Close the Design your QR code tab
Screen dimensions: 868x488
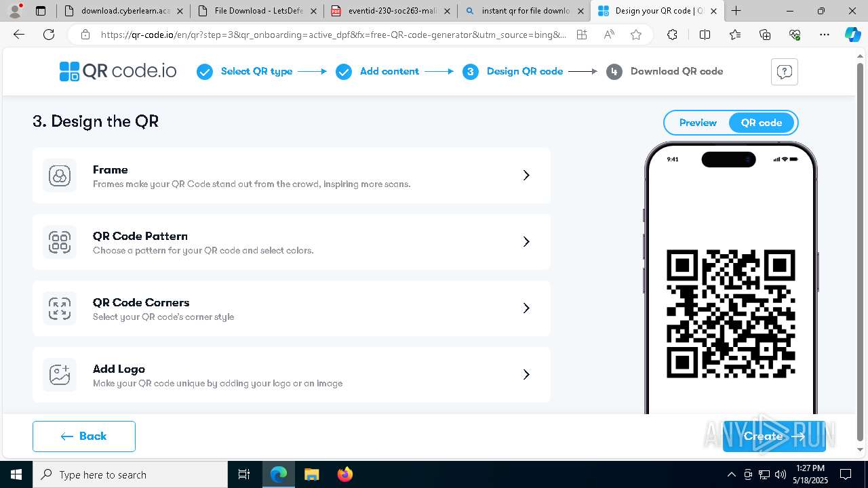point(713,11)
